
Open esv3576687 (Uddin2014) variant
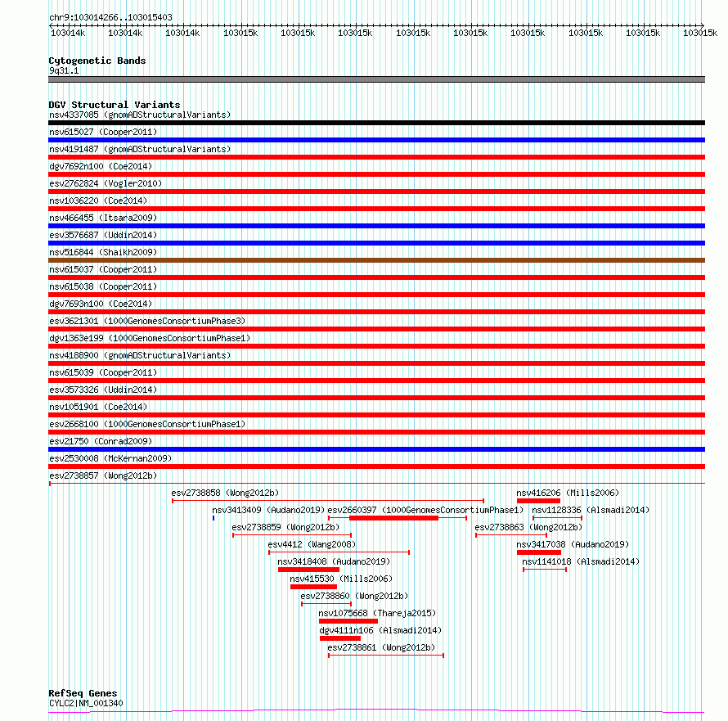[x=103, y=235]
